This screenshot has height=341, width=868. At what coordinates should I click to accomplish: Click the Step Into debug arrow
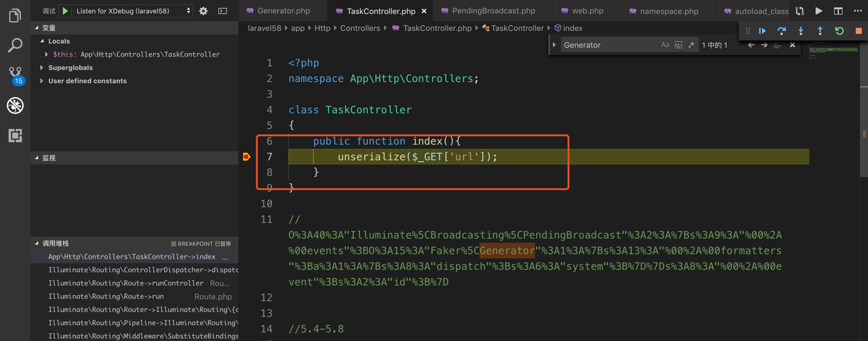tap(801, 31)
